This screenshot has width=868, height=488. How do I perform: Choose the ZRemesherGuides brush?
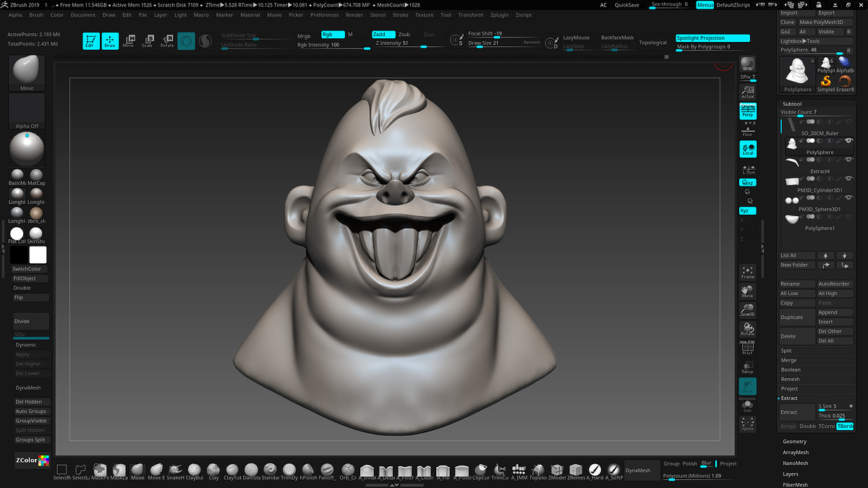point(576,471)
